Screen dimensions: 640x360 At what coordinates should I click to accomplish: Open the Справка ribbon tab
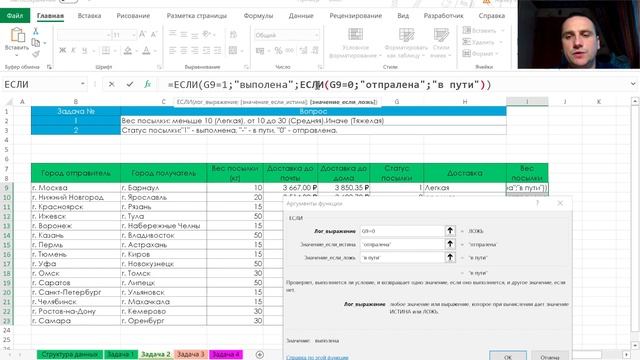[491, 16]
